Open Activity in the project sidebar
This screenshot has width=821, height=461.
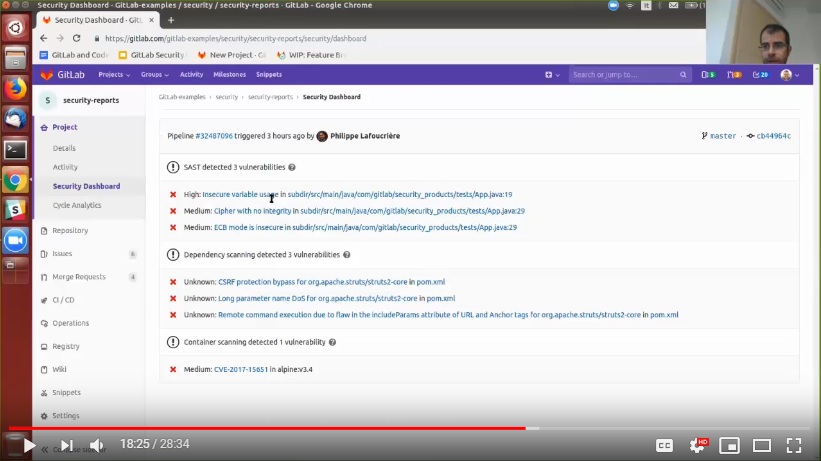65,167
